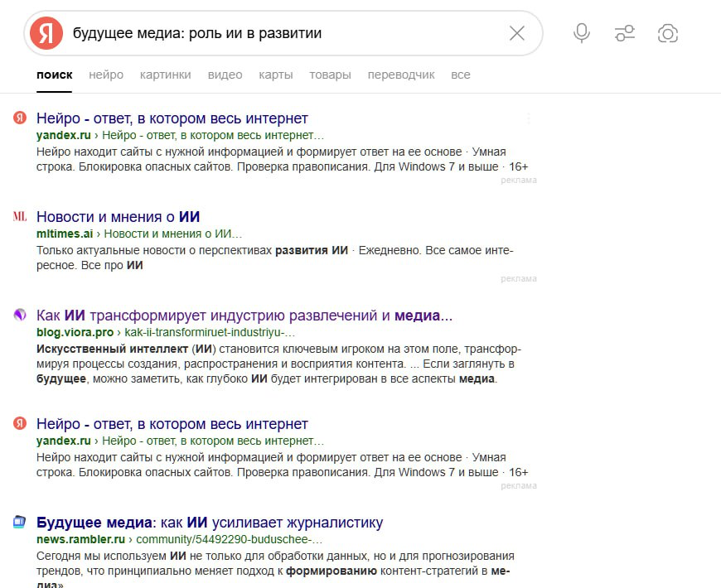Click the purple favicon for blog.viora.pro

(20, 315)
